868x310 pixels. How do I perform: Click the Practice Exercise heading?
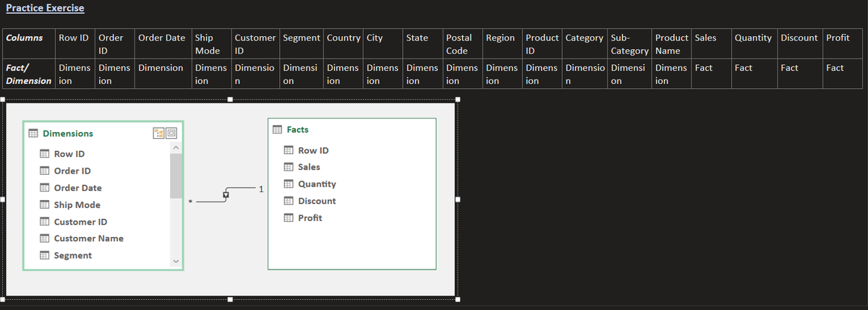tap(45, 9)
